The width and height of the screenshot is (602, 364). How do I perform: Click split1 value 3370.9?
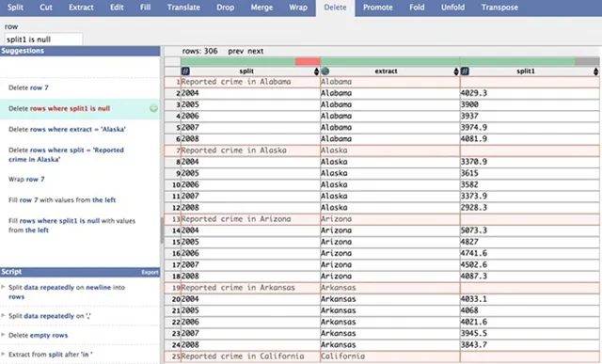pyautogui.click(x=530, y=162)
